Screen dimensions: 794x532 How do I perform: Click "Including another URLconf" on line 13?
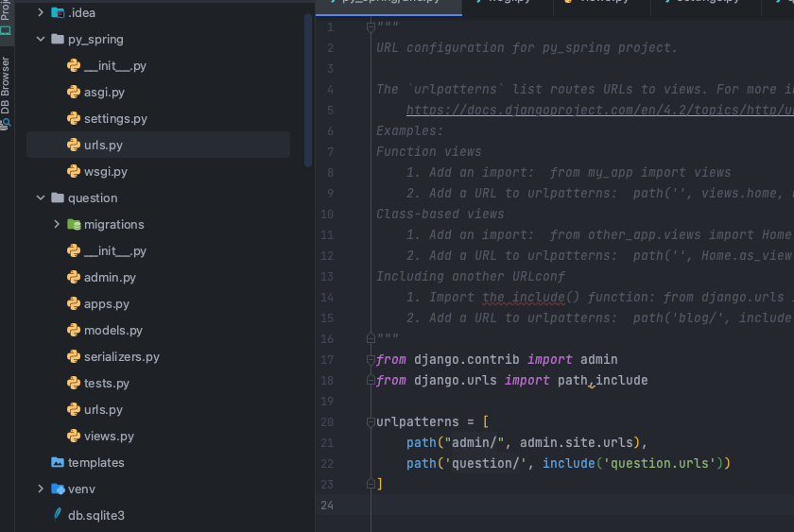tap(470, 276)
